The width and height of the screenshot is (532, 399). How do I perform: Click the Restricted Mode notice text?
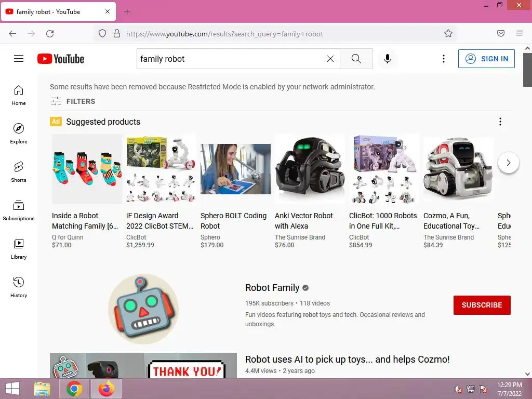point(212,87)
